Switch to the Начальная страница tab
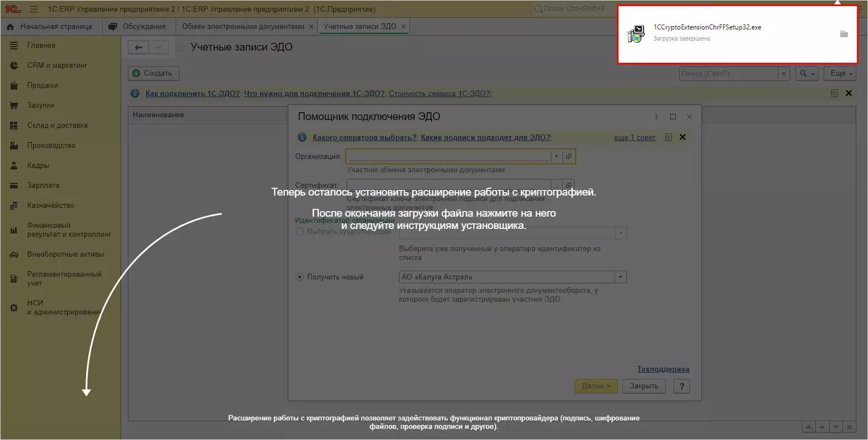868x440 pixels. [x=49, y=27]
